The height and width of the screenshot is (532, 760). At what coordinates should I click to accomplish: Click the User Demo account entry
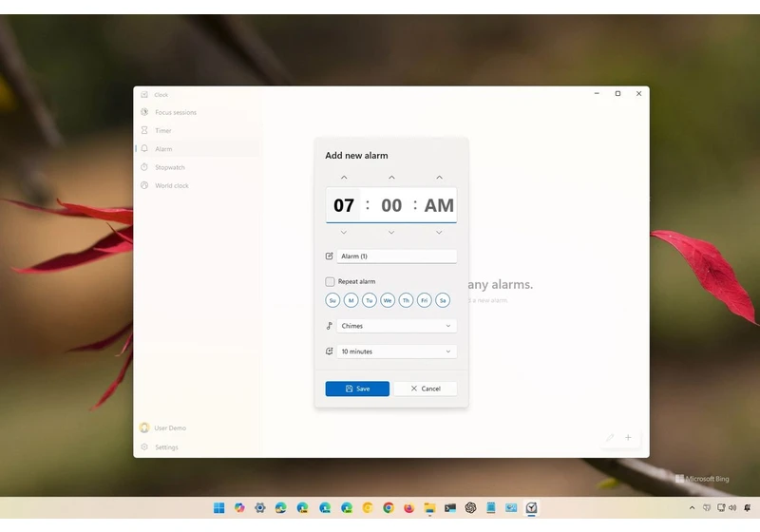click(x=198, y=427)
